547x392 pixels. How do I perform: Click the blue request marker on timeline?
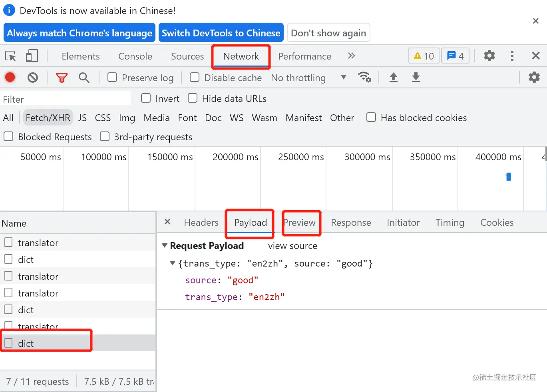509,176
